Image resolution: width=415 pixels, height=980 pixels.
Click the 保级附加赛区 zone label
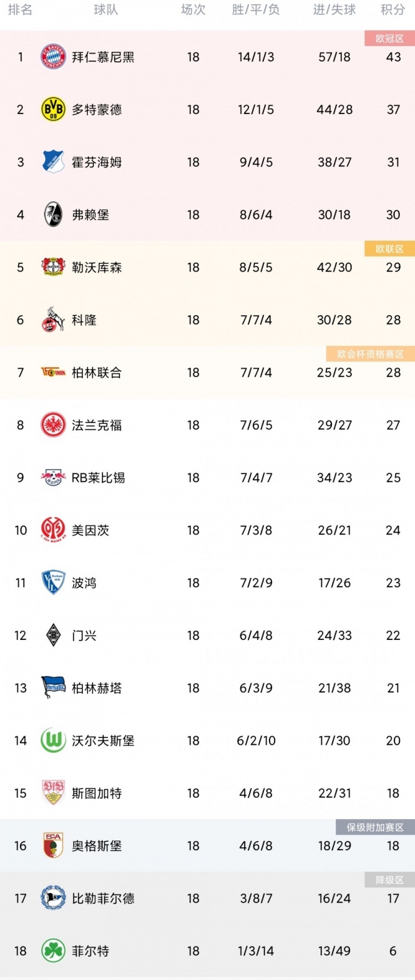pos(375,827)
